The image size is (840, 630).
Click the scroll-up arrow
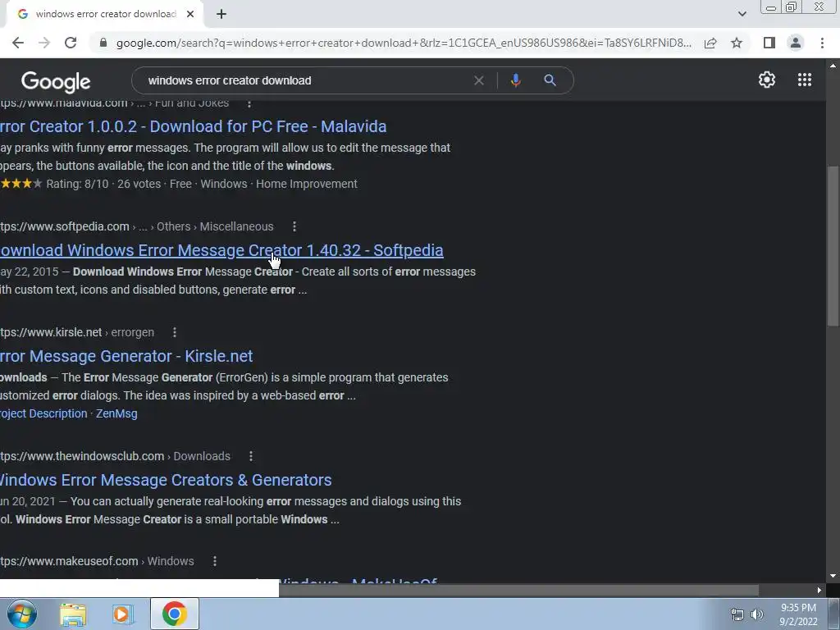click(833, 66)
